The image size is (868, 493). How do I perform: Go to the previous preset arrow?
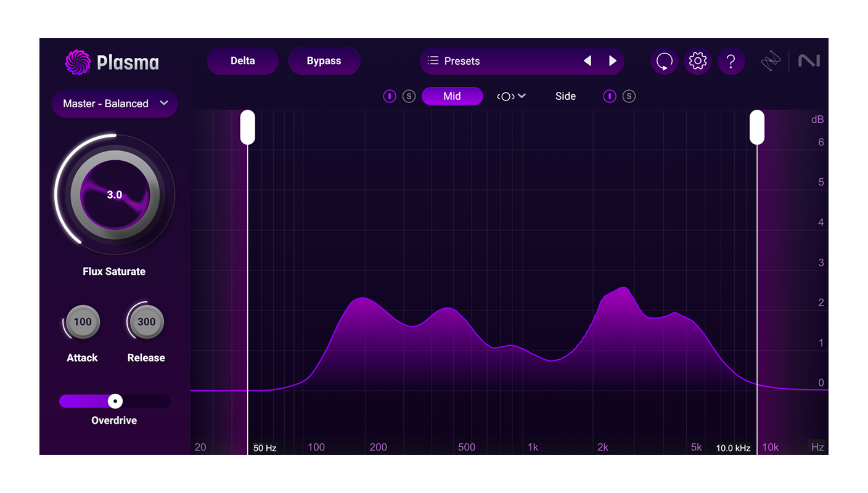point(588,61)
